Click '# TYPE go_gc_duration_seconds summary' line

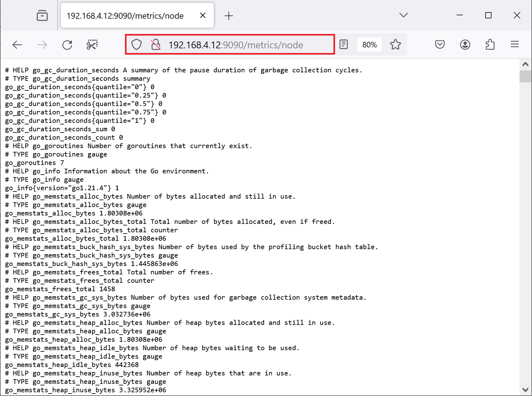[x=78, y=79]
